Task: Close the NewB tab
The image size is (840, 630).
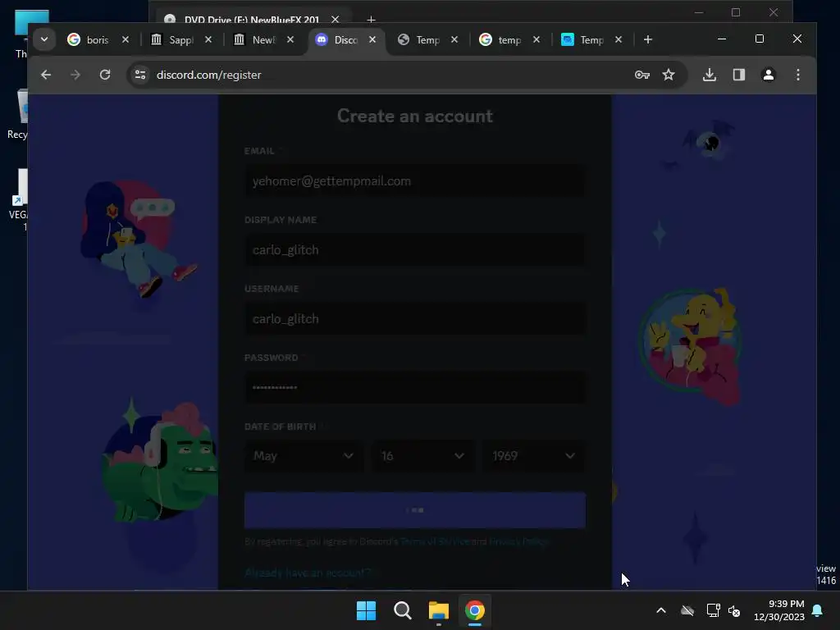Action: pos(290,39)
